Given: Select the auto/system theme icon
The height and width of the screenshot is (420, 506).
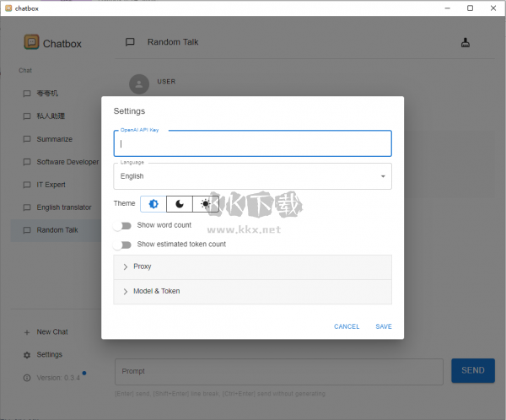Looking at the screenshot, I should coord(153,204).
